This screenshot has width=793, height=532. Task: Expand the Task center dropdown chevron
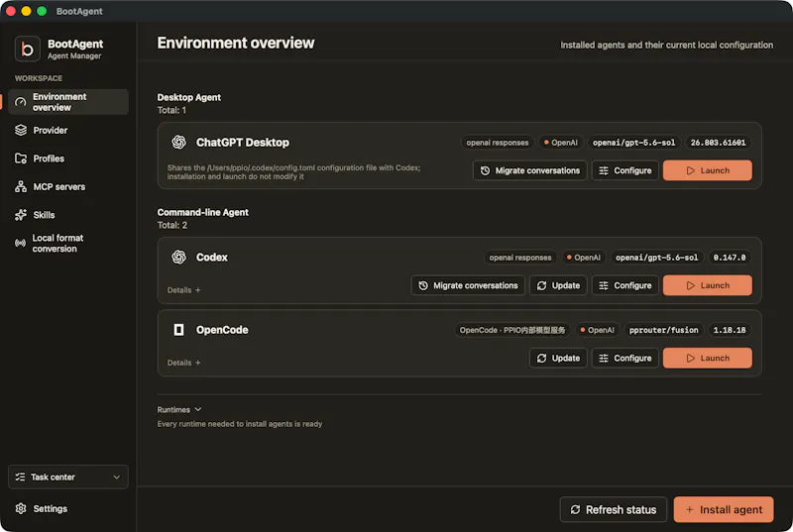pyautogui.click(x=117, y=477)
